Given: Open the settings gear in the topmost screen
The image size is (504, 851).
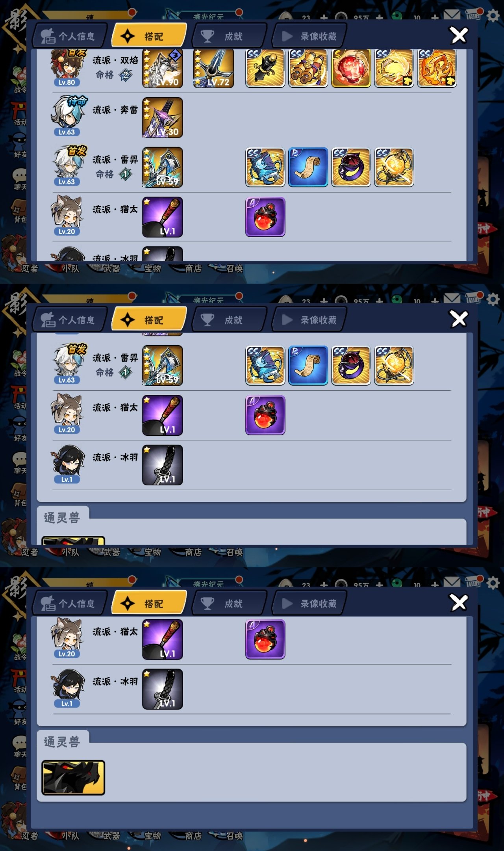Looking at the screenshot, I should (x=493, y=16).
